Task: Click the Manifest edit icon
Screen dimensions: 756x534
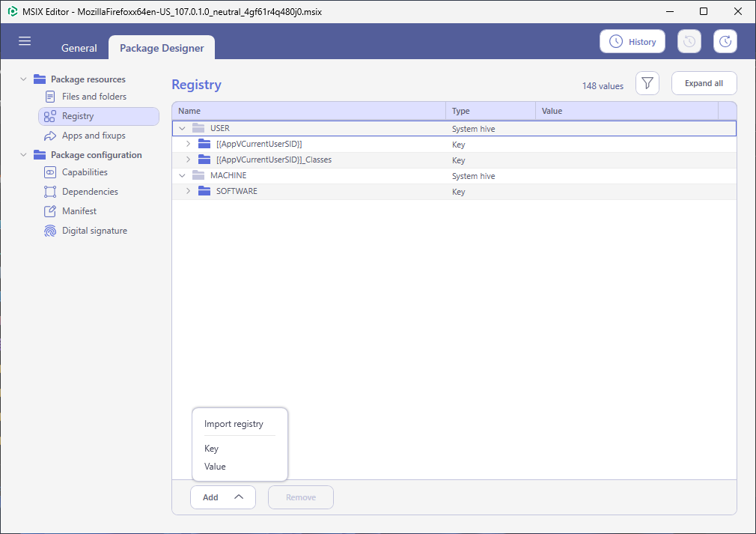Action: point(50,210)
